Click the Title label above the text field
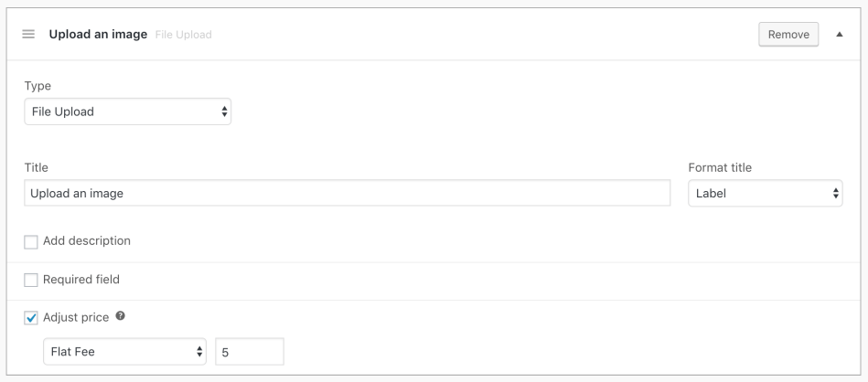 pyautogui.click(x=36, y=167)
